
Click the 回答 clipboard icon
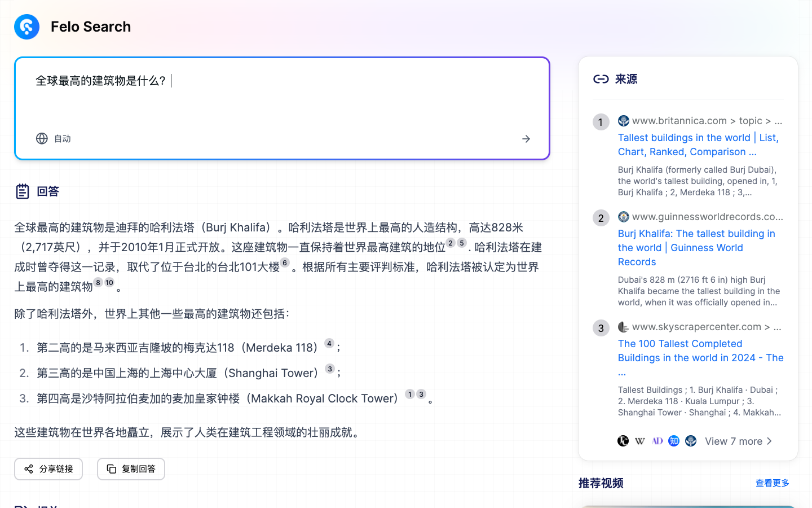22,191
